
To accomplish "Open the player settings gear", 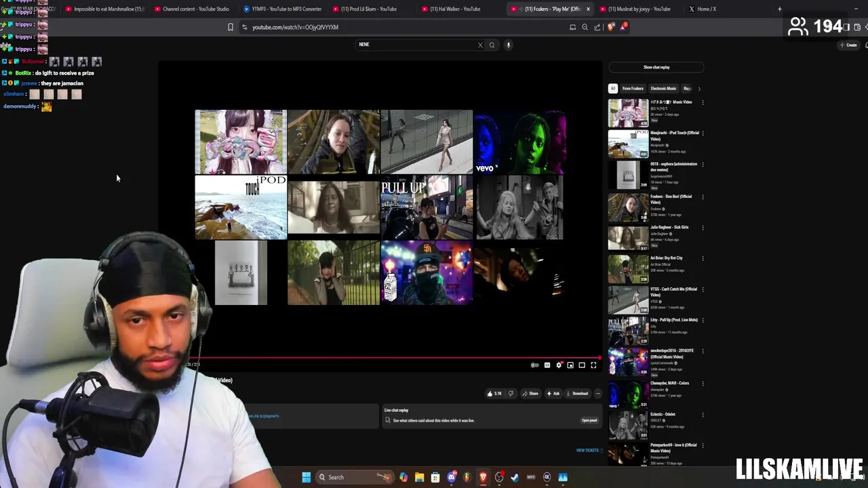I will pos(559,365).
